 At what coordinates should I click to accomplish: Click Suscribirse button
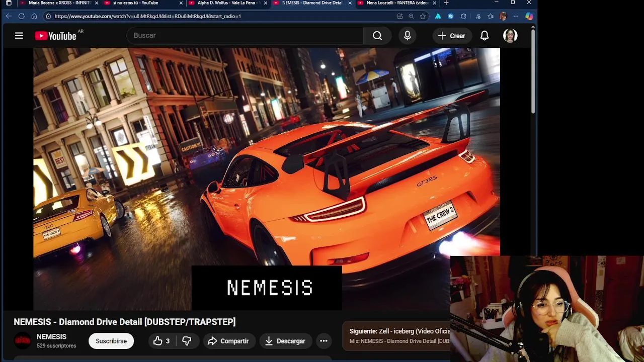[x=111, y=341]
